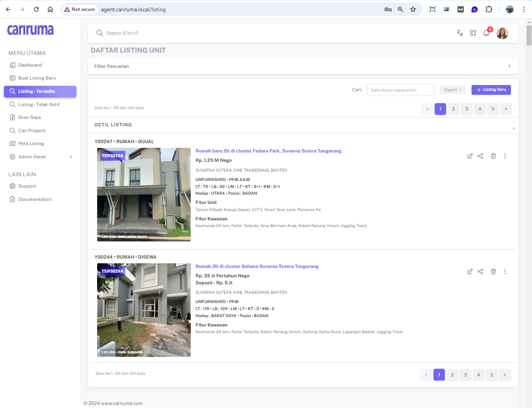Screen dimensions: 532x408
Task: Click the user profile avatar
Action: point(502,33)
